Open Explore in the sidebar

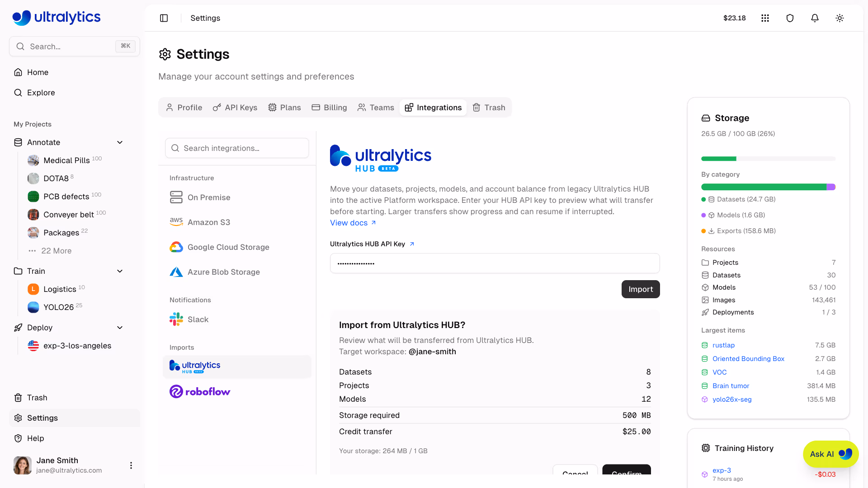pos(75,93)
